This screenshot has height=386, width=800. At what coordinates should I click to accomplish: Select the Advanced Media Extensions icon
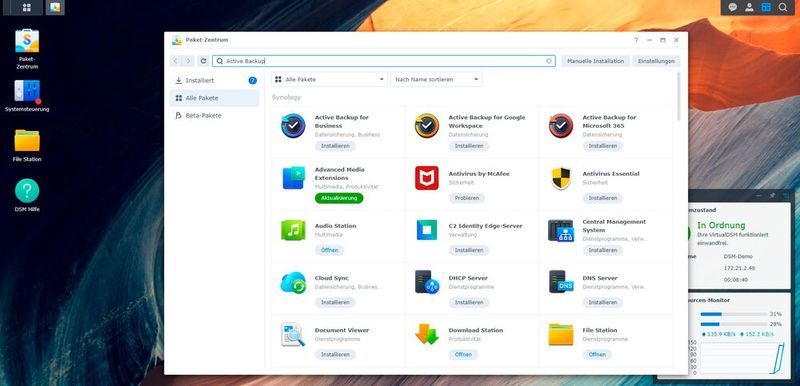tap(293, 178)
